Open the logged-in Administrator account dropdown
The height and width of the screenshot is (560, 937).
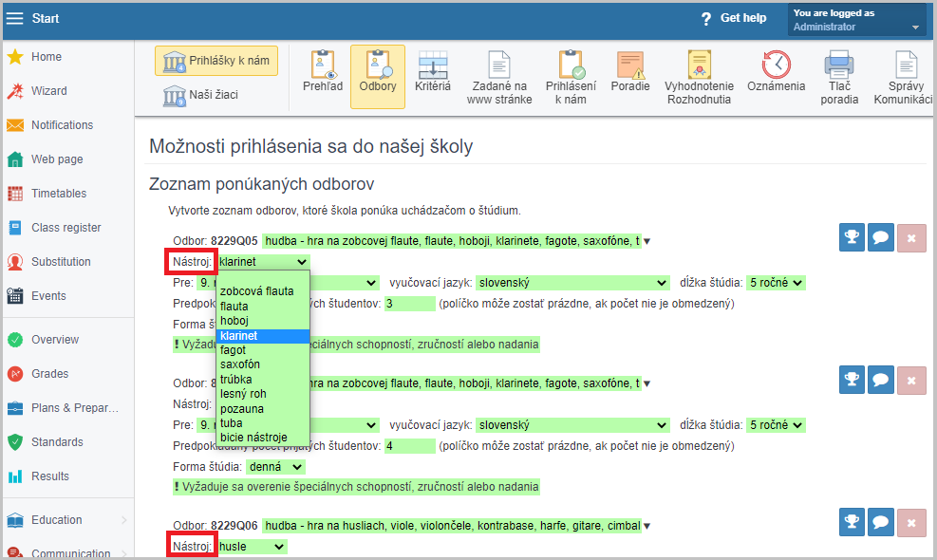tap(856, 20)
